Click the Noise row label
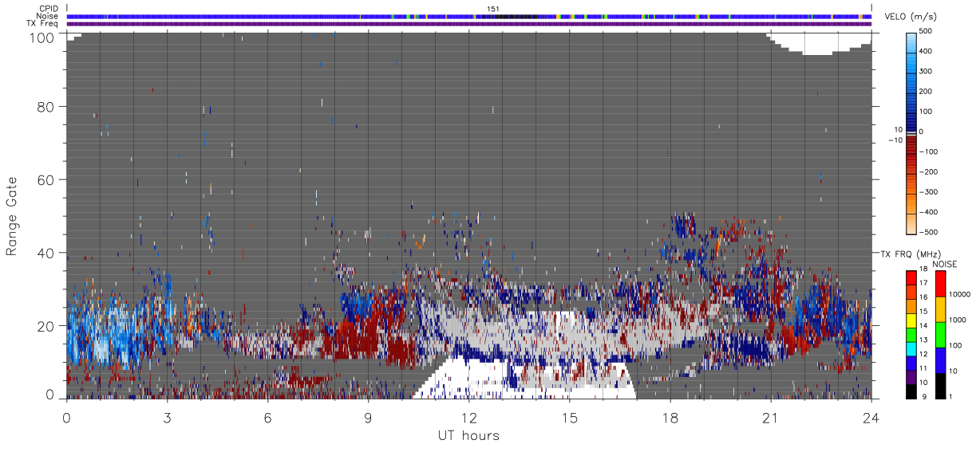 click(x=48, y=16)
